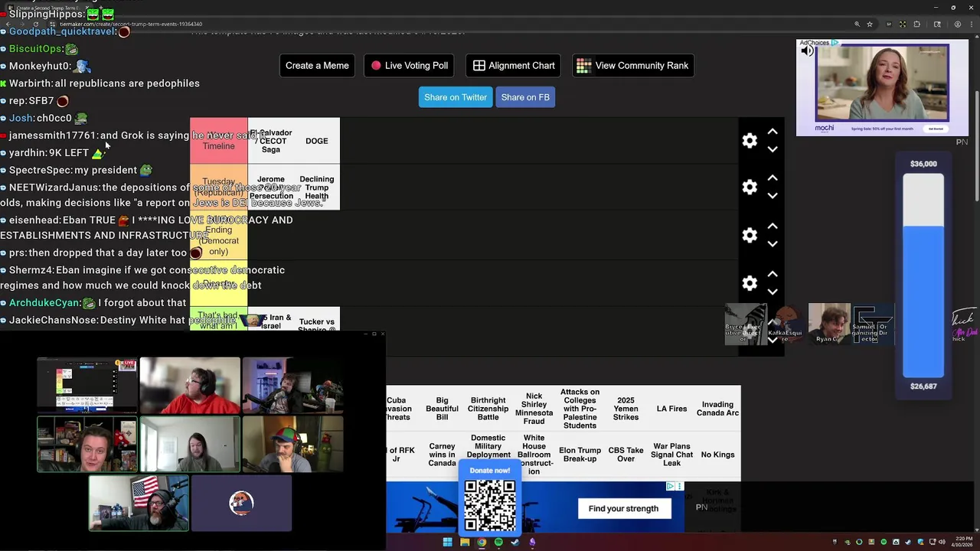Move second orange tier row up
The image size is (980, 551).
[773, 178]
